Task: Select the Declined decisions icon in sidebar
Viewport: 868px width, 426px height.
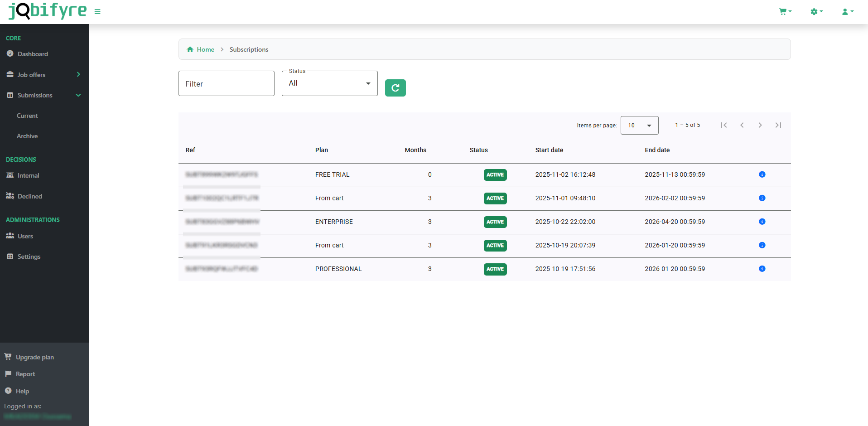Action: 10,196
